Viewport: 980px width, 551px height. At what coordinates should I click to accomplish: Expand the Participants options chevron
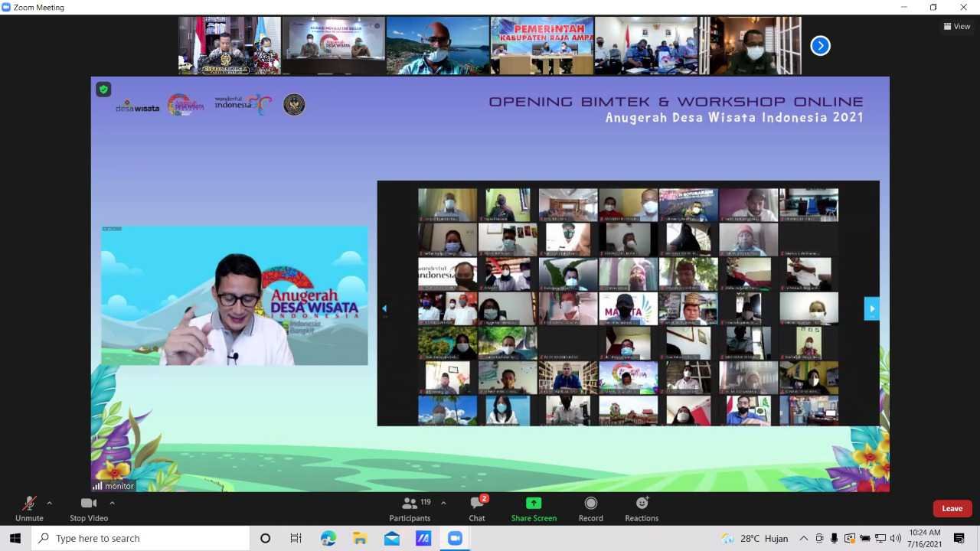pos(443,503)
